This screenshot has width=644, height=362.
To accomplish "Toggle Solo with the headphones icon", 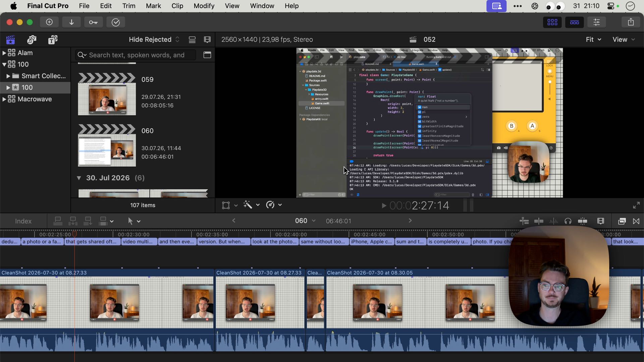I will [x=568, y=221].
